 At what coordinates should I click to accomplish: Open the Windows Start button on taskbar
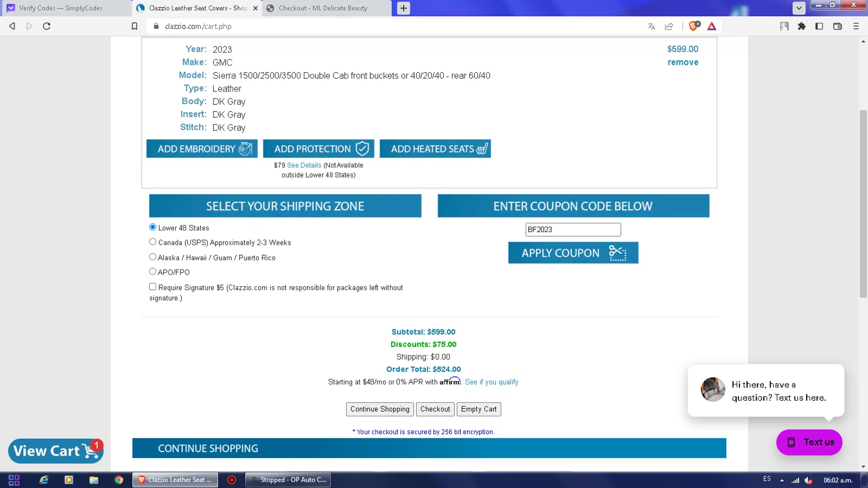tap(14, 480)
